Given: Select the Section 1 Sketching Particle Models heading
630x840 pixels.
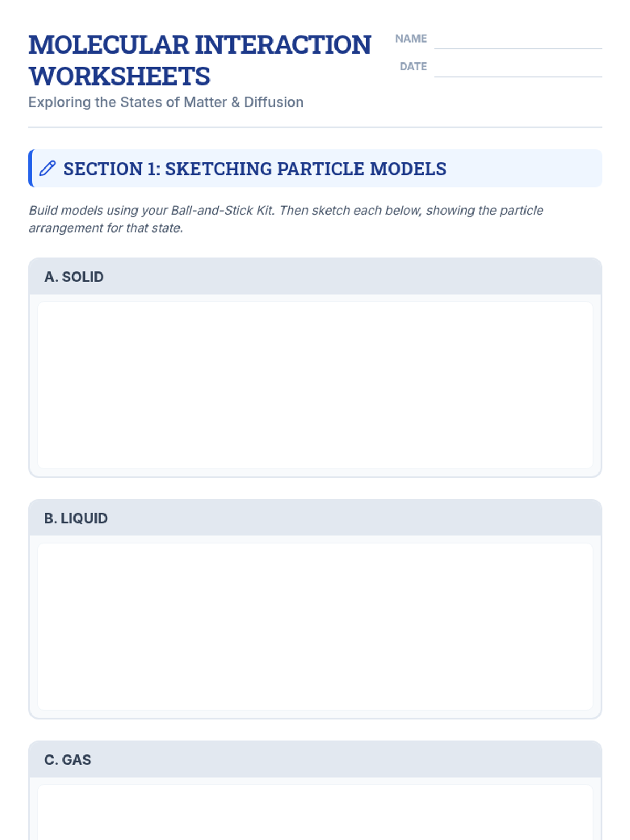Looking at the screenshot, I should pyautogui.click(x=255, y=169).
